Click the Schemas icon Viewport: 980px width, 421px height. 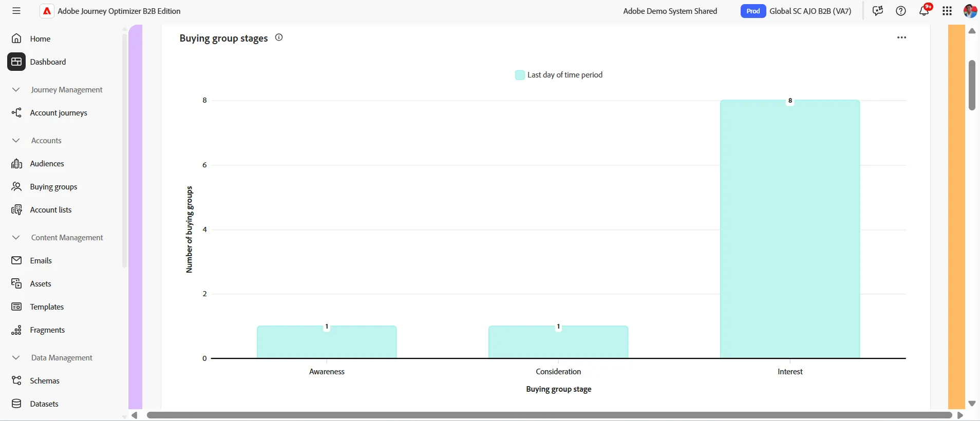[16, 380]
